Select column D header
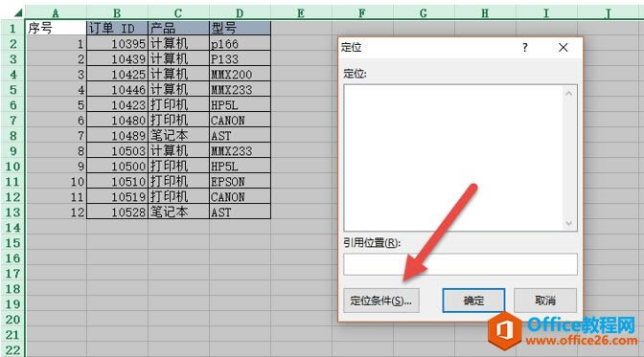The image size is (644, 357). point(240,12)
